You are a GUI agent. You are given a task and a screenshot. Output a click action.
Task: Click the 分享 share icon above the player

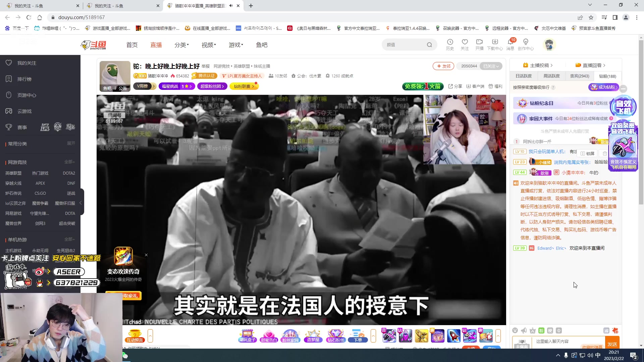pyautogui.click(x=455, y=86)
